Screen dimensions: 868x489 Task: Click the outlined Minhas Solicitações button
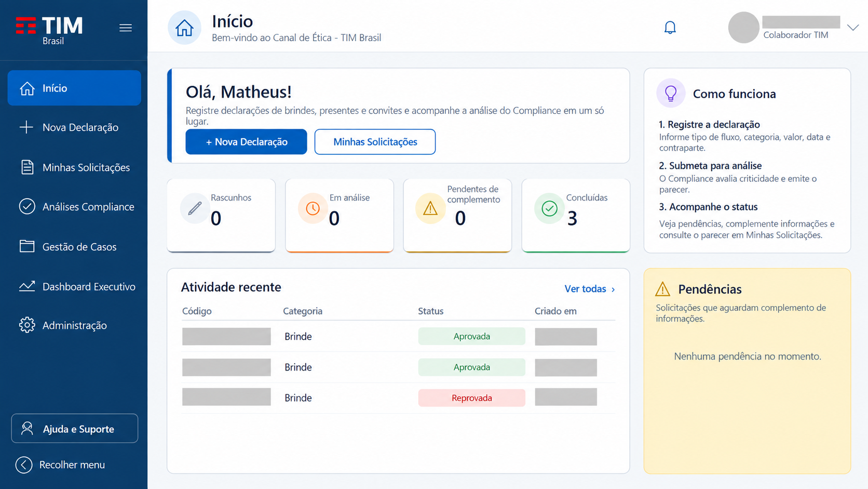375,142
